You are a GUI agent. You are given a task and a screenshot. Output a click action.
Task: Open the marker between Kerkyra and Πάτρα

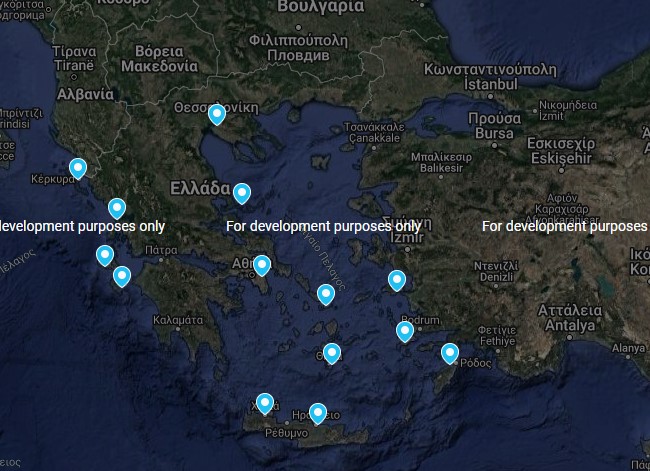click(117, 208)
